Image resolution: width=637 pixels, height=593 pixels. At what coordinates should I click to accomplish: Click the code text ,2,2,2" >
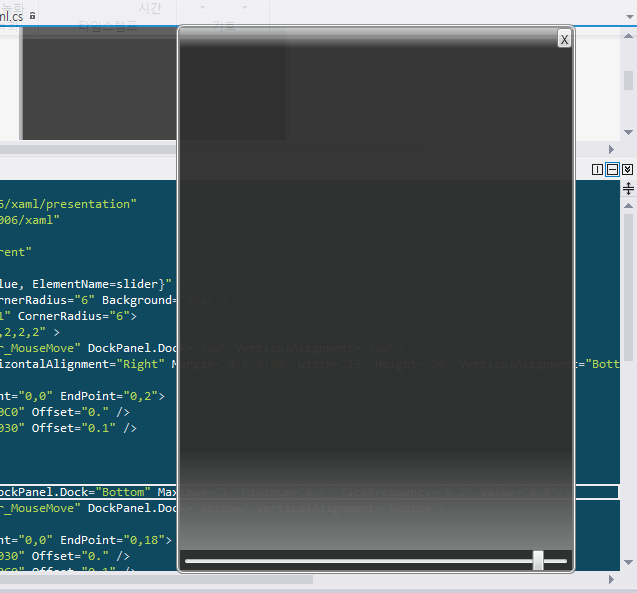click(30, 332)
